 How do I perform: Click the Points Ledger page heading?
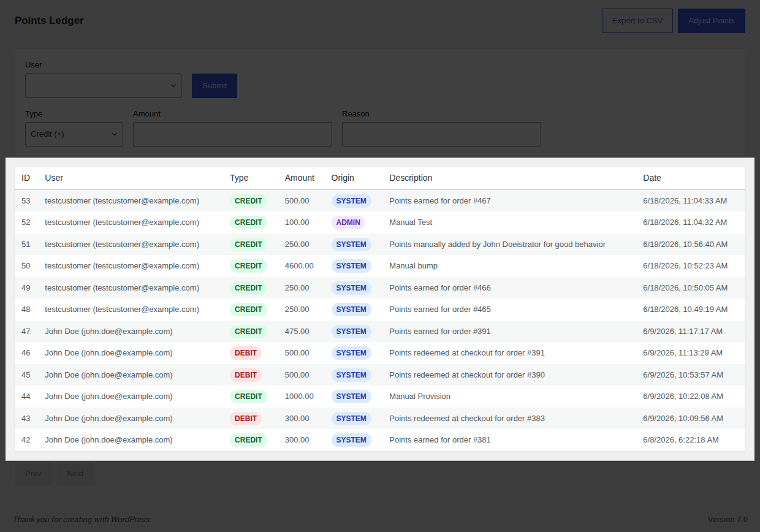click(49, 20)
